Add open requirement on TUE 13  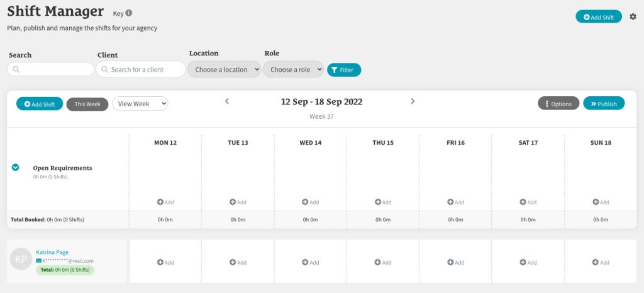(238, 202)
